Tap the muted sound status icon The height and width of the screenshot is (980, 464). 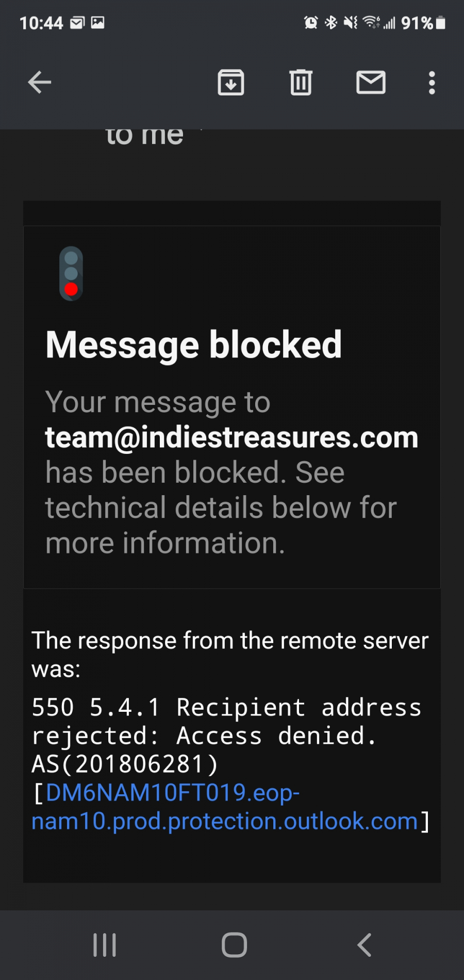coord(351,22)
